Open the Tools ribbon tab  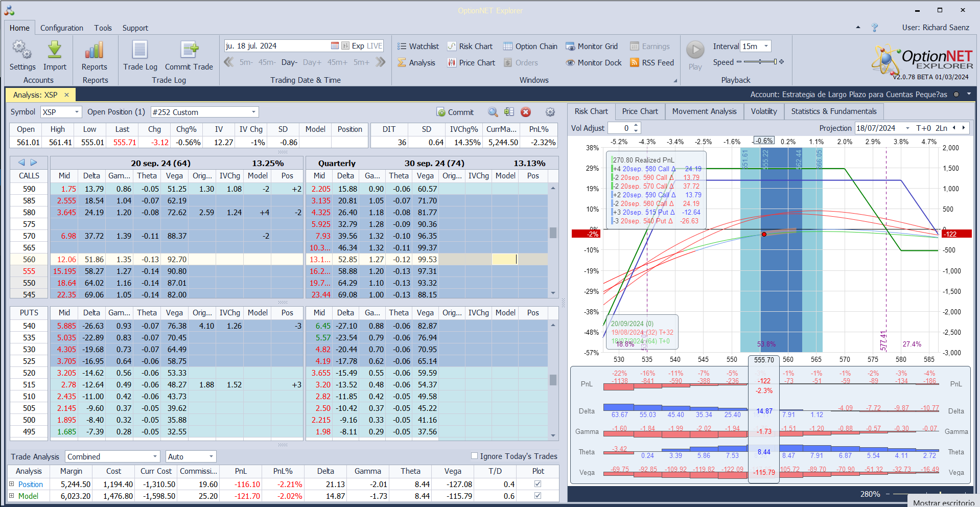click(x=103, y=28)
